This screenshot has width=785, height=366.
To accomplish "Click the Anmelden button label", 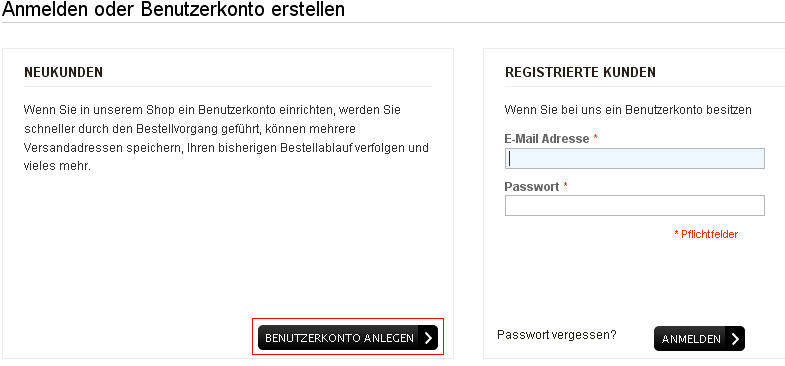I will pos(691,339).
